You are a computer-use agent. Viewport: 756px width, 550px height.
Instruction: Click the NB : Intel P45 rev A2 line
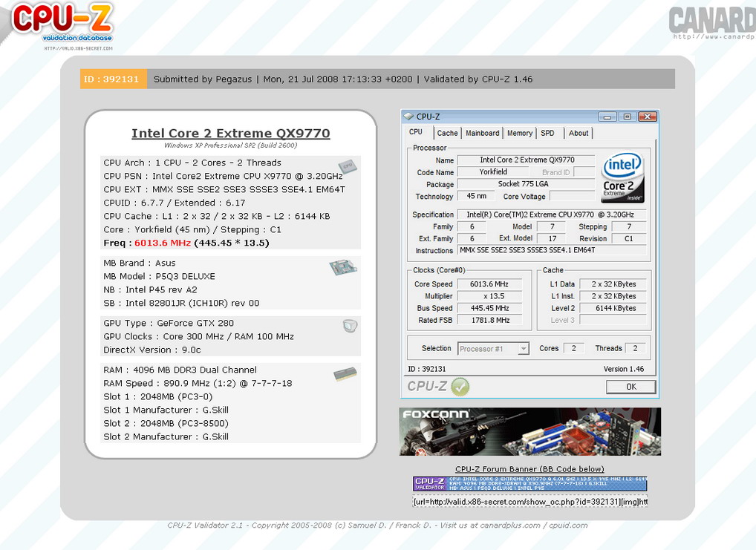(x=150, y=289)
